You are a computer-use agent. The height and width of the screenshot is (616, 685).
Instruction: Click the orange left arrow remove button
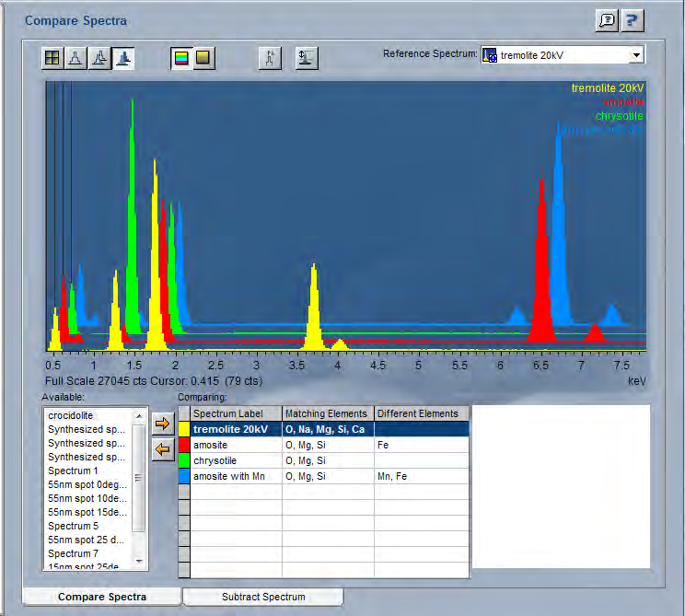163,449
